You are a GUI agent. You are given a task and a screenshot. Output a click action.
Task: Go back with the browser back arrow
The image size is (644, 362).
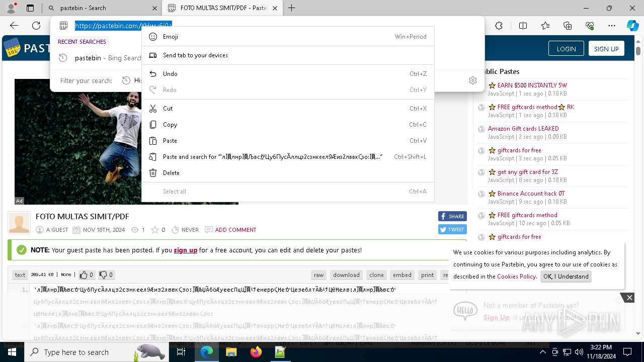[14, 26]
